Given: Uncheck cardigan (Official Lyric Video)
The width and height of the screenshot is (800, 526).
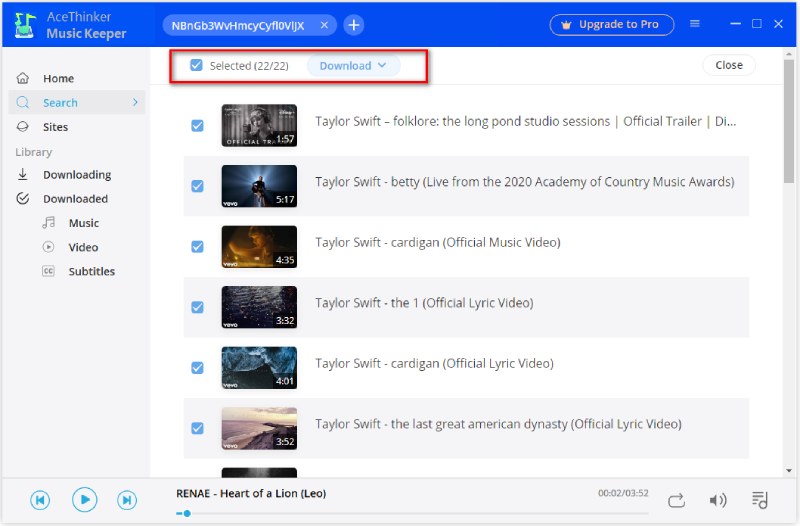Looking at the screenshot, I should [x=197, y=368].
